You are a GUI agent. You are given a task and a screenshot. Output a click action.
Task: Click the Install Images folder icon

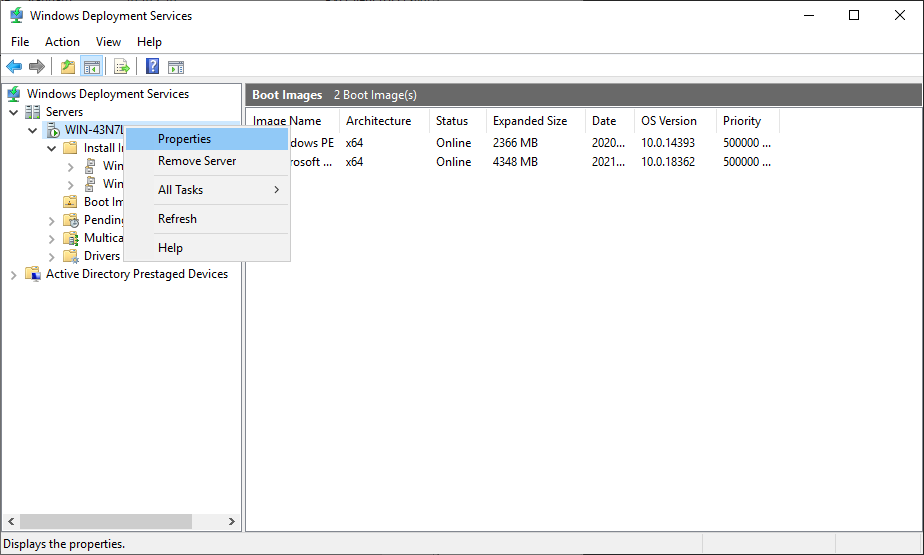coord(70,148)
